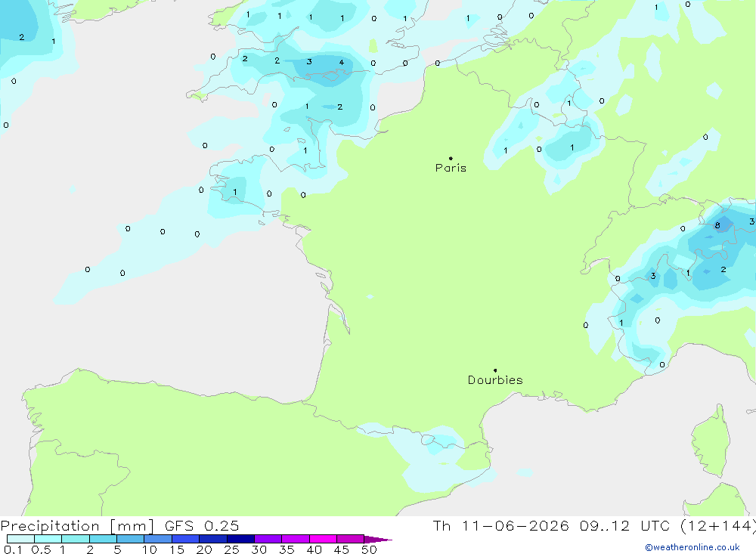Click the date 'Th 11-06-2026' text
This screenshot has height=554, width=756.
coord(501,526)
